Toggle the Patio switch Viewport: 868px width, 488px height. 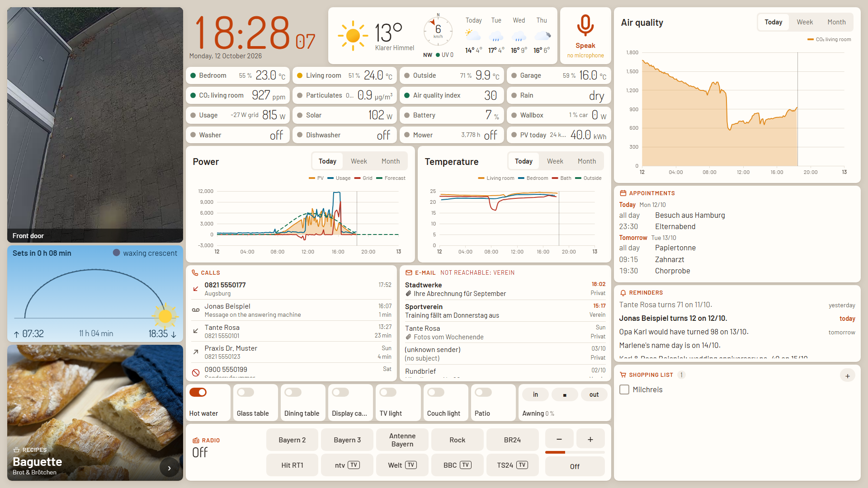click(x=483, y=392)
